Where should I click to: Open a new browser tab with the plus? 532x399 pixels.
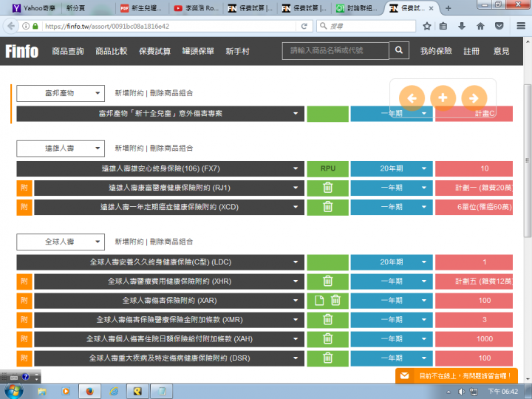[449, 8]
